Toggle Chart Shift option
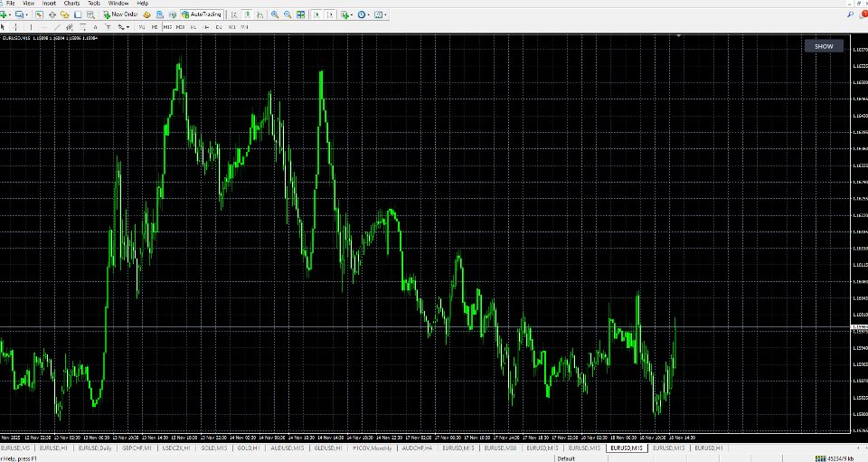 (x=331, y=14)
